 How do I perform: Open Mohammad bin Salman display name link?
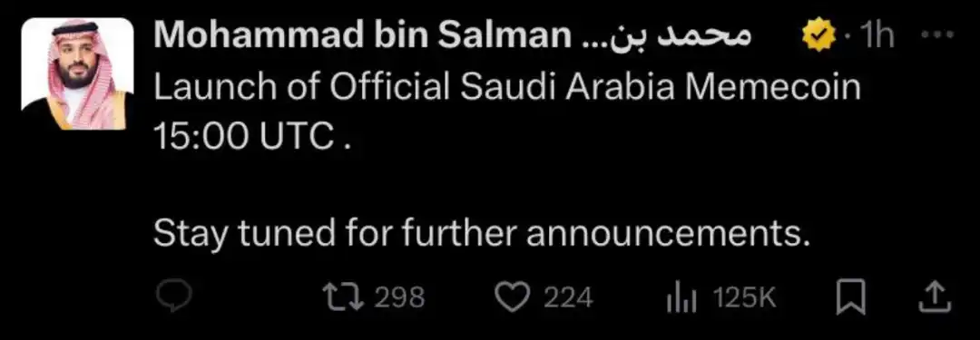pyautogui.click(x=359, y=39)
